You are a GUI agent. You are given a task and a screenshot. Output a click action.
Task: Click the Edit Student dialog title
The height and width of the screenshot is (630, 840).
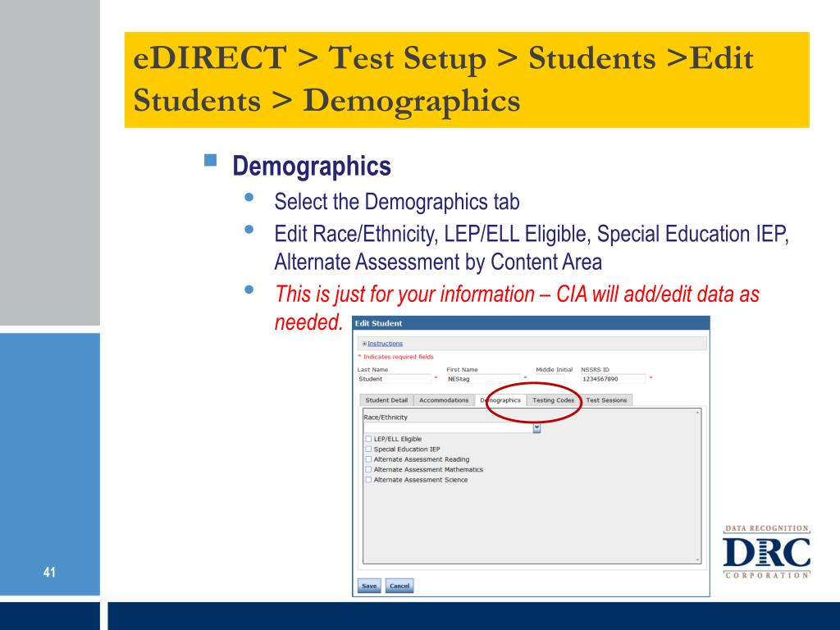(x=378, y=323)
